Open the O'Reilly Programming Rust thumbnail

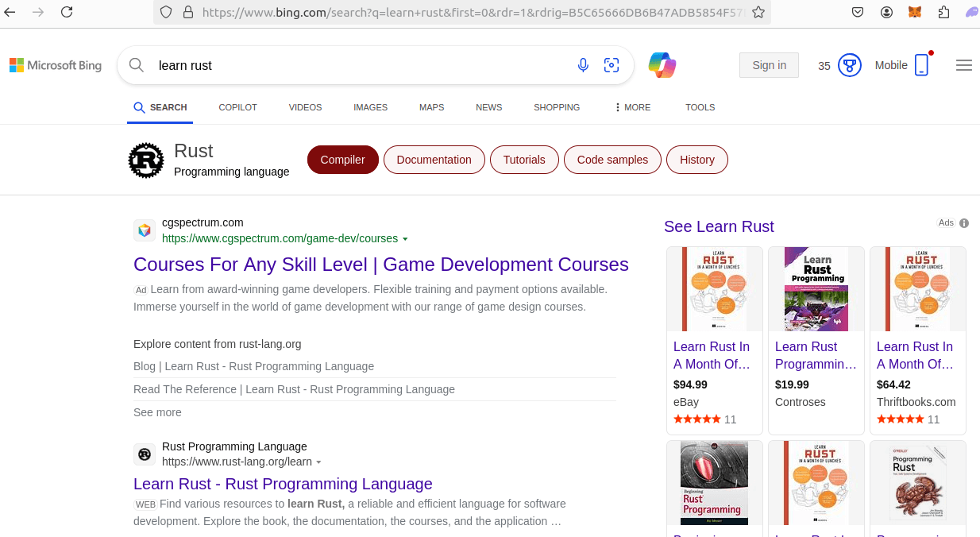[x=918, y=483]
